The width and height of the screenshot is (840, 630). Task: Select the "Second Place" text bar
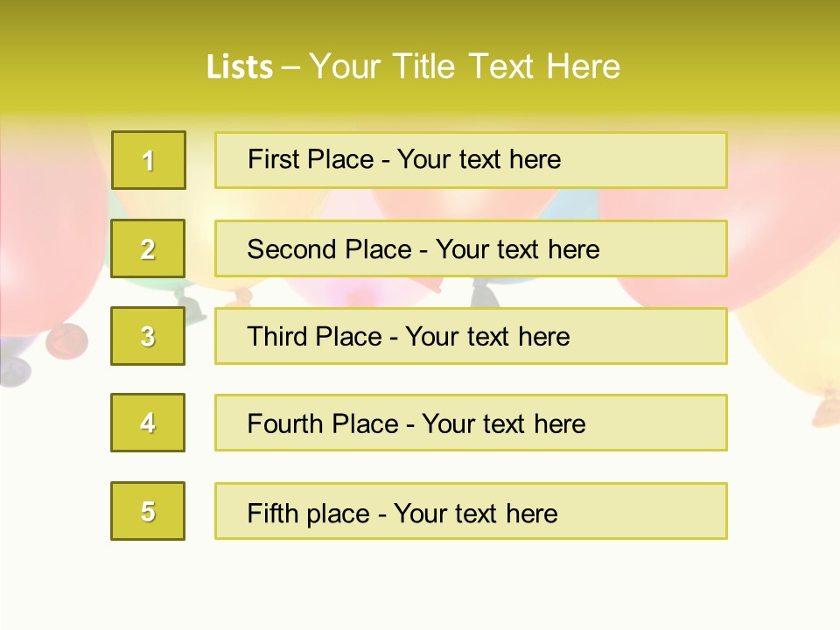tap(471, 248)
